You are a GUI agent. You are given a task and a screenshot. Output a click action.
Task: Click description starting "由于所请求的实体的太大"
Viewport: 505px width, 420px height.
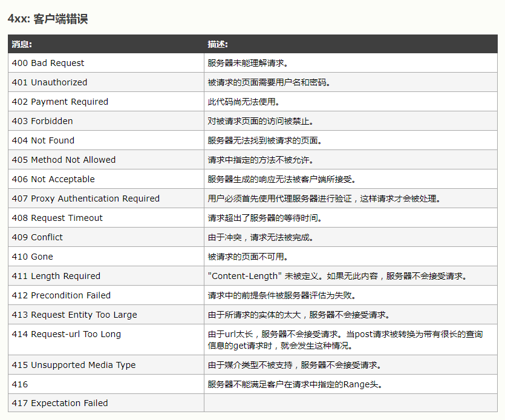pos(299,314)
